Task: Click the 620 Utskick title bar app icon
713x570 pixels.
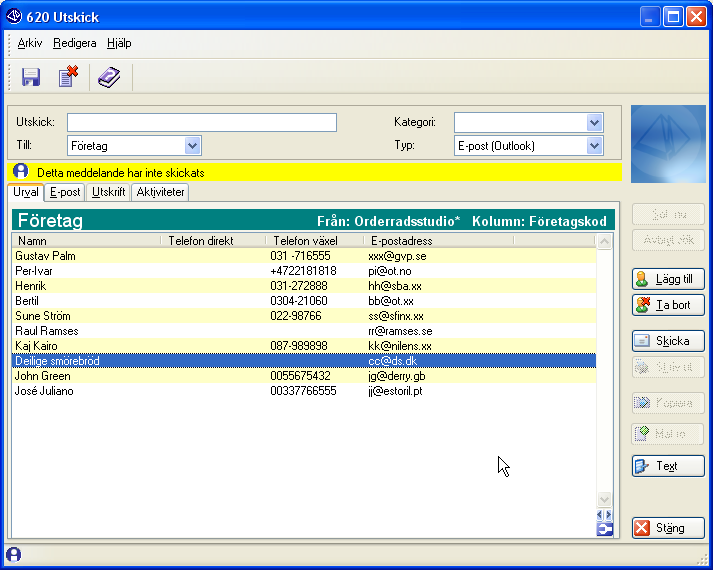Action: click(x=14, y=16)
